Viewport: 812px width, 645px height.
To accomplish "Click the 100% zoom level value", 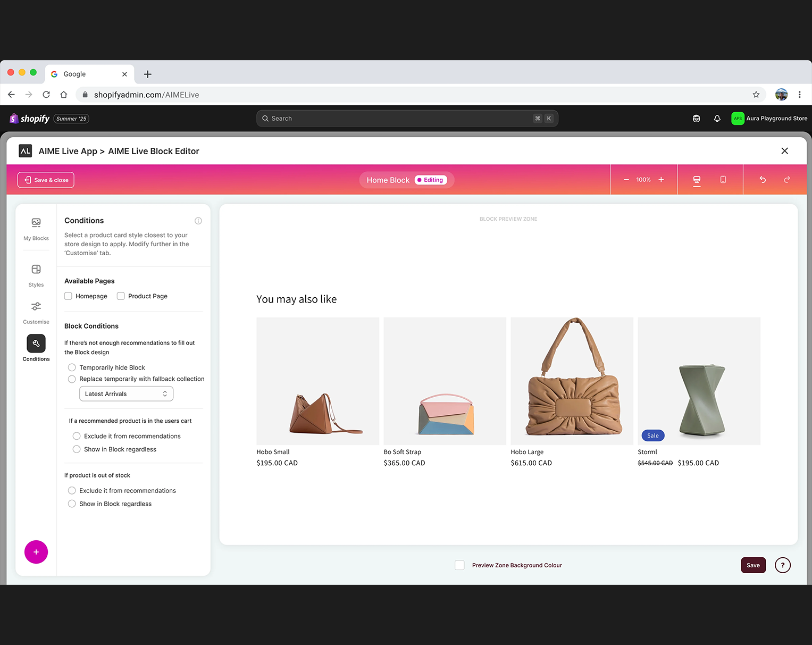I will tap(643, 180).
